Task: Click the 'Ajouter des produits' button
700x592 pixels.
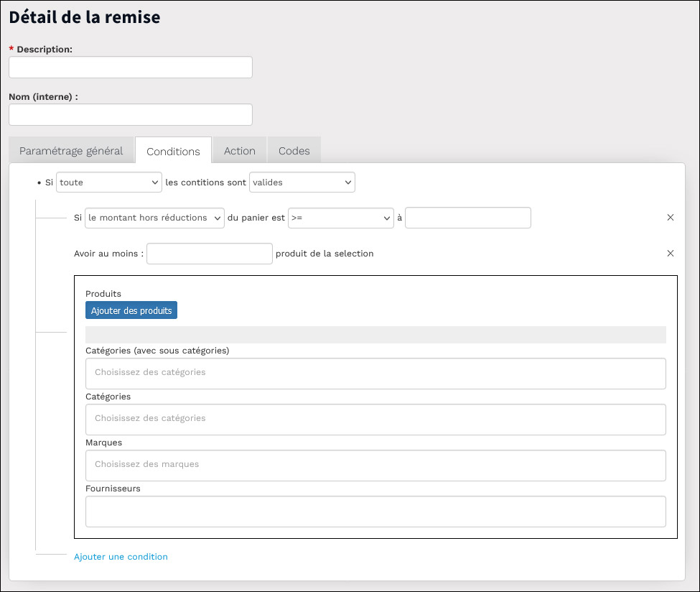Action: pos(131,310)
